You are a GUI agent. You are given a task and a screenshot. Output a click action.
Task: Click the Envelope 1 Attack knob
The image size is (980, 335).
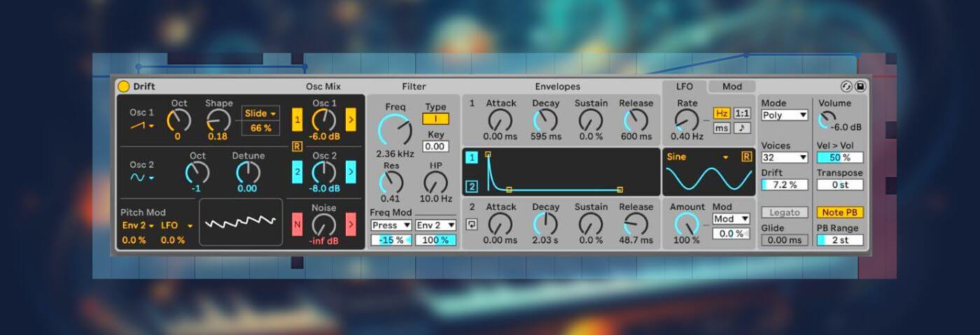pos(500,120)
